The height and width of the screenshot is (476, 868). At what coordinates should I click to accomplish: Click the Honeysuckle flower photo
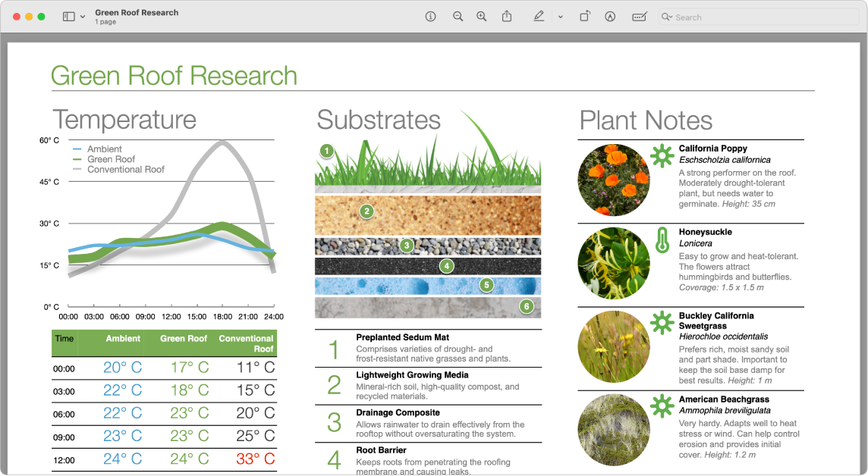pos(613,263)
